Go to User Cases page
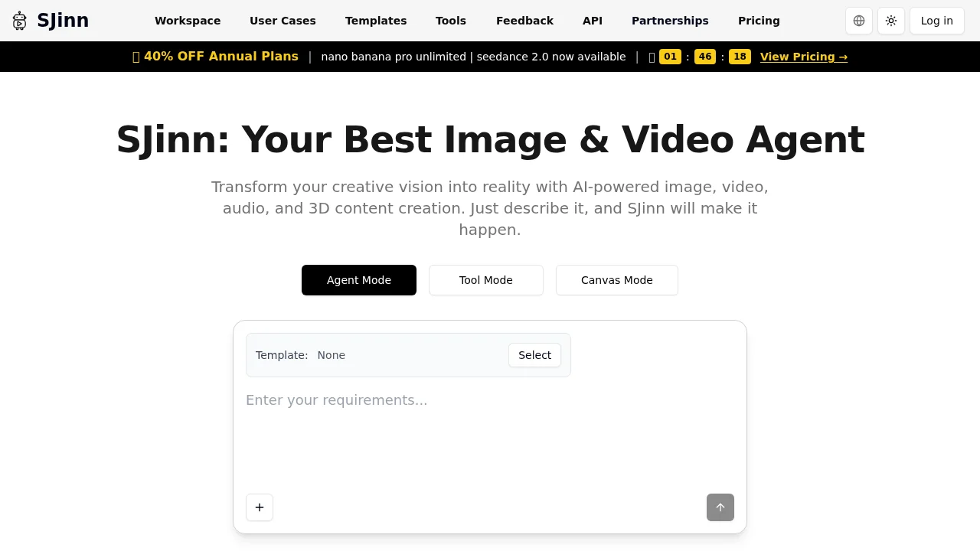The width and height of the screenshot is (980, 551). pos(283,21)
